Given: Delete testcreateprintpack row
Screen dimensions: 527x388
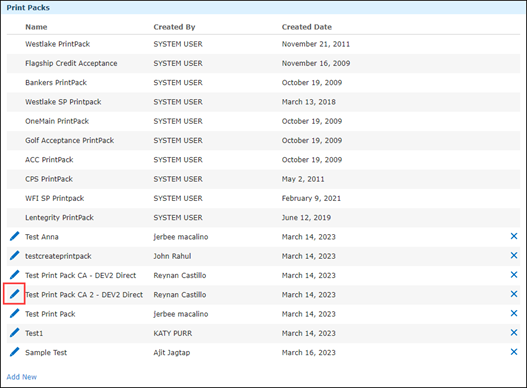Looking at the screenshot, I should (x=514, y=256).
